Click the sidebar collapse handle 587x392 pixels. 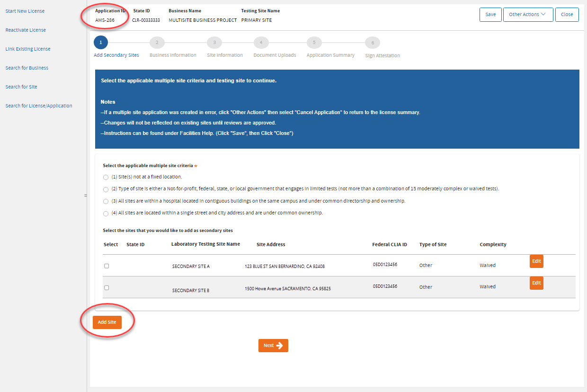coord(86,195)
